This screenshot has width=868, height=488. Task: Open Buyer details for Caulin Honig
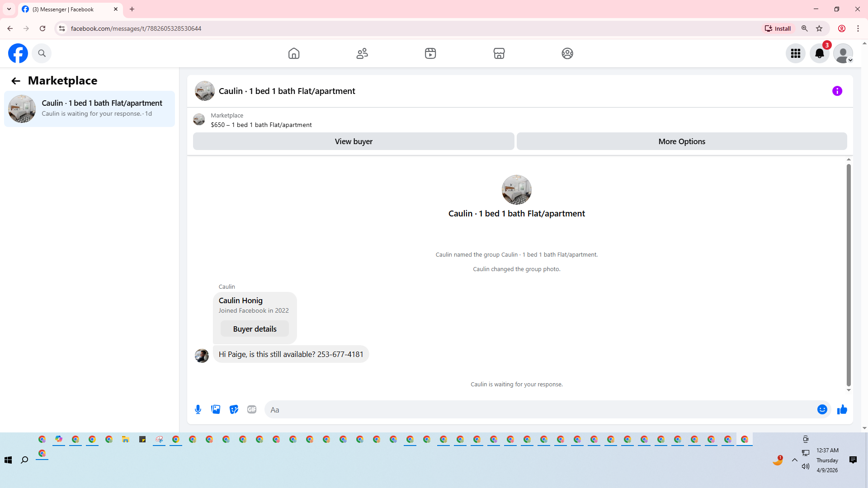(x=255, y=329)
